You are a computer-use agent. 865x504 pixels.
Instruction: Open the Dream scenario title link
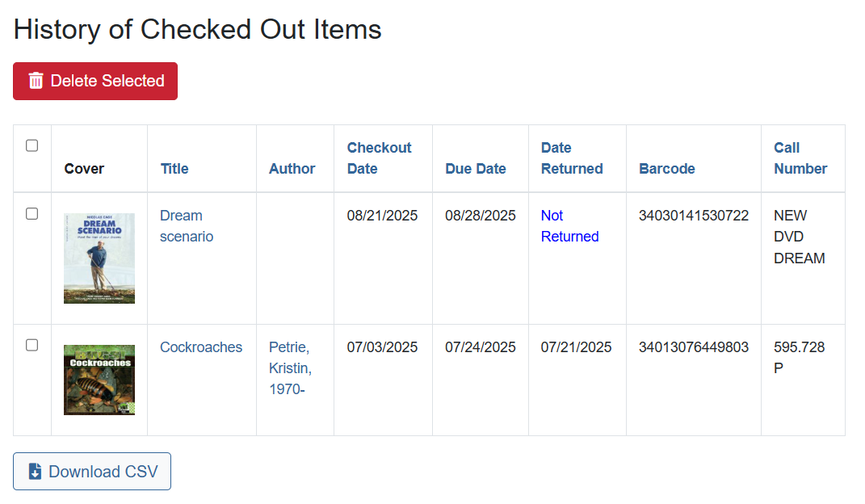(x=181, y=226)
